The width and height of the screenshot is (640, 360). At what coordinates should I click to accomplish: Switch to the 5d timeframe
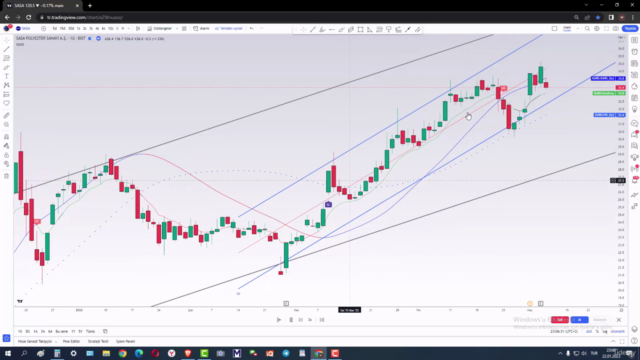point(55,29)
